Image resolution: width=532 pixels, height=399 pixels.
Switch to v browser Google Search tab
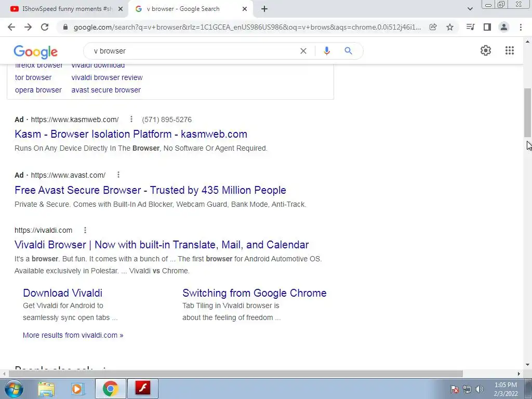click(190, 9)
